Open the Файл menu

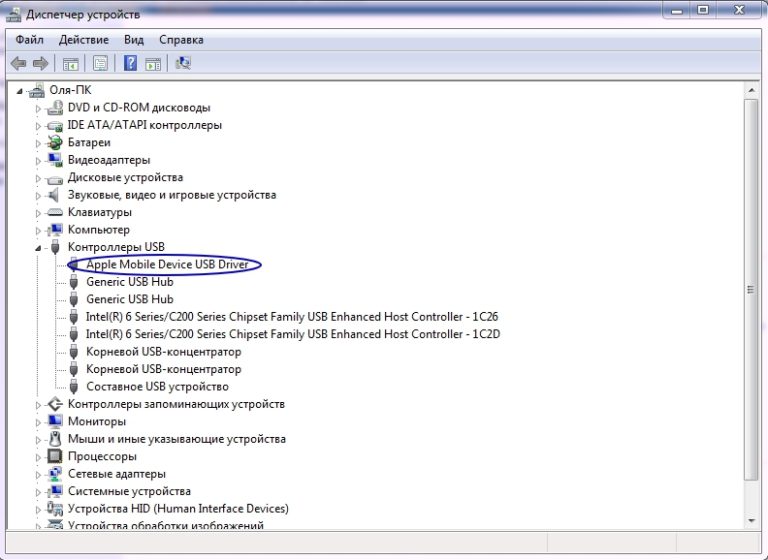[29, 39]
